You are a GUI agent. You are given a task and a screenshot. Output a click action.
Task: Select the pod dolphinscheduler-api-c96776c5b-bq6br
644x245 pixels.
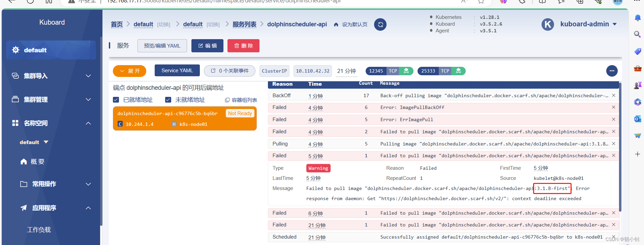pos(185,118)
